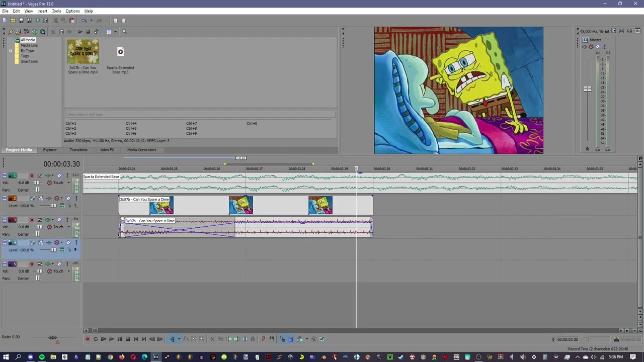Open the edit tool selector dropdown arrow
This screenshot has height=362, width=644.
coord(179,339)
